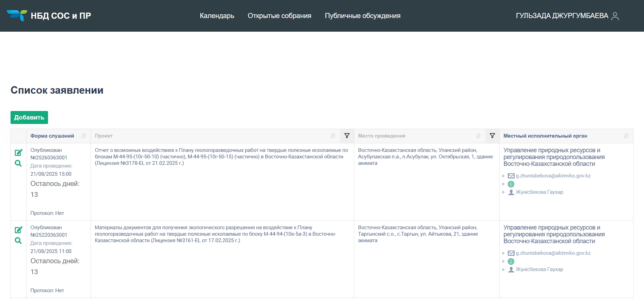Click globe website icon in second row

click(511, 262)
